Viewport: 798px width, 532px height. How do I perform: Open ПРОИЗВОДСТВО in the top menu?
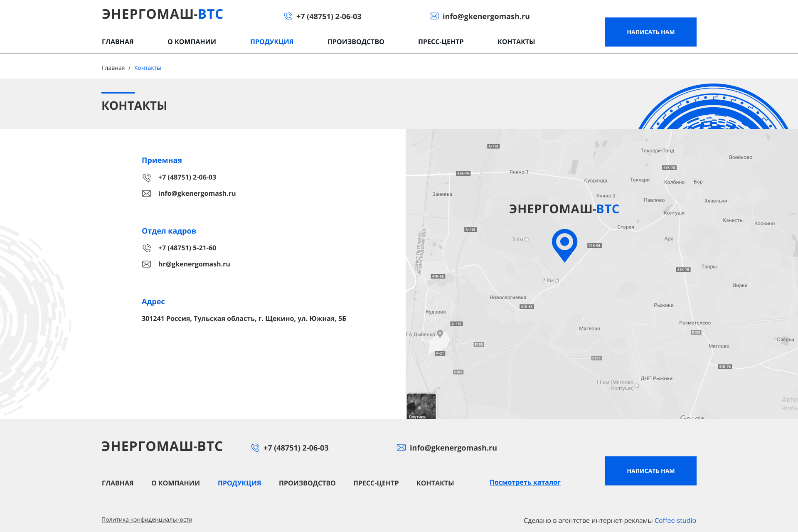point(356,42)
